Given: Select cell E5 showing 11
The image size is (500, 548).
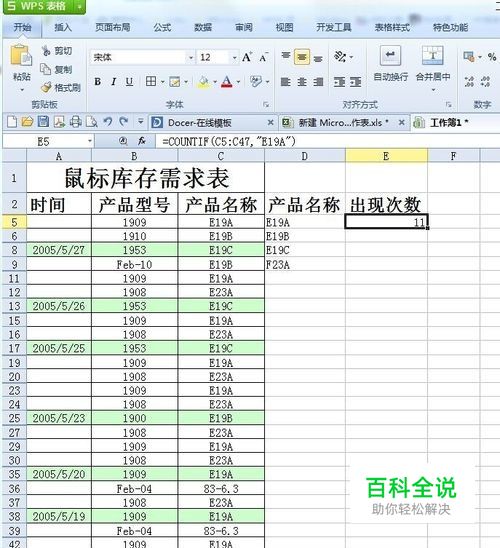Looking at the screenshot, I should (386, 222).
